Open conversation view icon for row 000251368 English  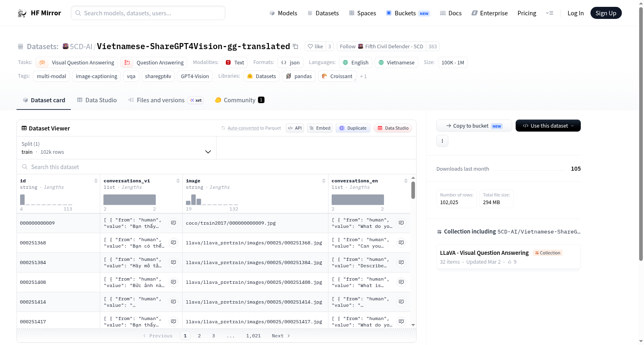(401, 243)
